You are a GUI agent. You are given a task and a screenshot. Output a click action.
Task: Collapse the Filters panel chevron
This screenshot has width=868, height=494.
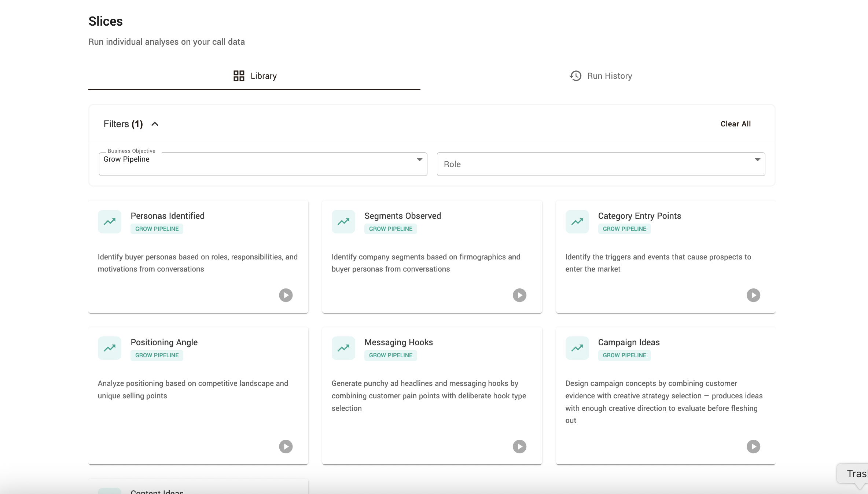pos(155,124)
